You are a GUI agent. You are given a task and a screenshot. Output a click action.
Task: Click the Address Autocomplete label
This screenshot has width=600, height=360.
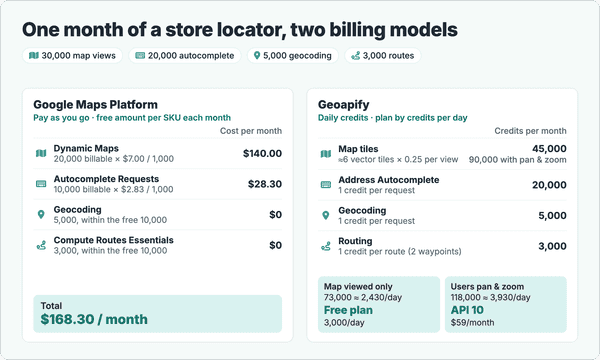(x=389, y=180)
